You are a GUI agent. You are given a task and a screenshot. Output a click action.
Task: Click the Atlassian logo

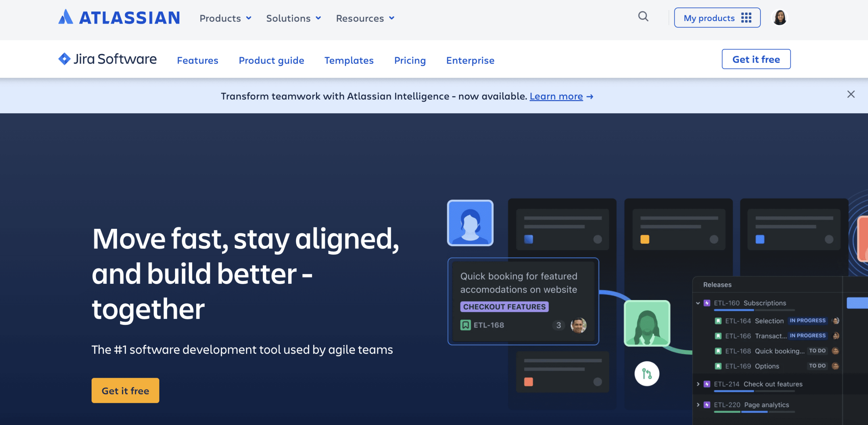click(x=119, y=18)
